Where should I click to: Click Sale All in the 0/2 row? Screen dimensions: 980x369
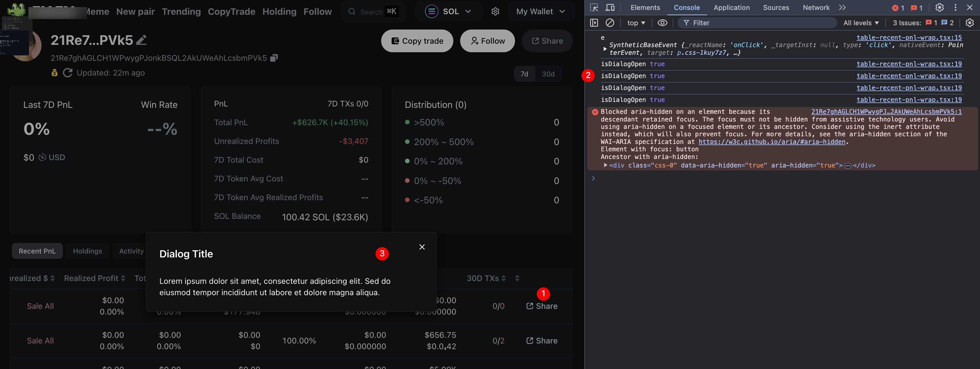coord(40,341)
